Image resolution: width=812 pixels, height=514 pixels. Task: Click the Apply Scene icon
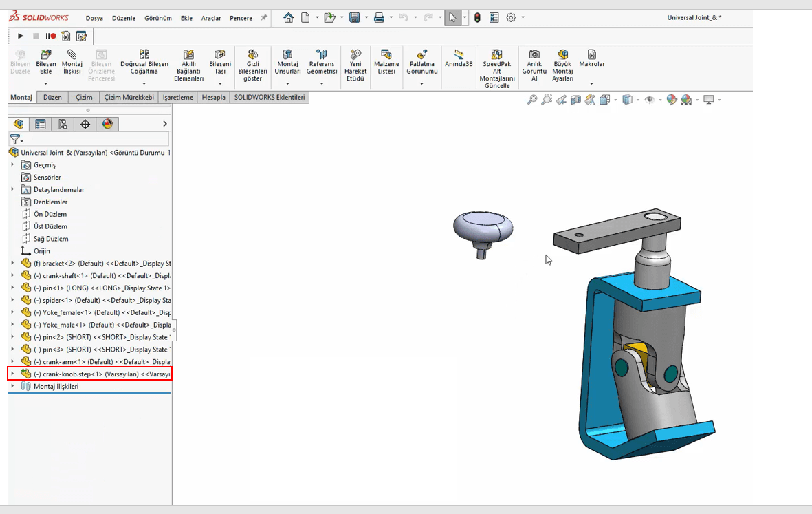(x=686, y=100)
